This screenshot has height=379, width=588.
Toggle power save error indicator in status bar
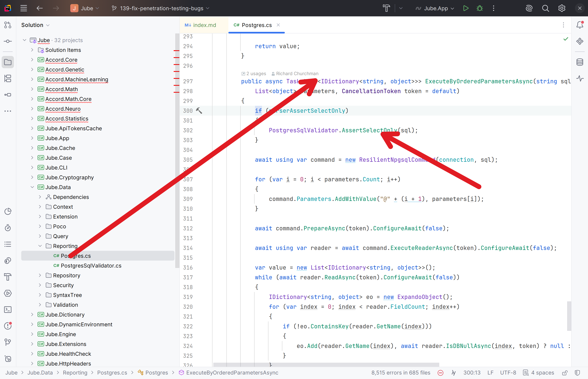tap(440, 373)
